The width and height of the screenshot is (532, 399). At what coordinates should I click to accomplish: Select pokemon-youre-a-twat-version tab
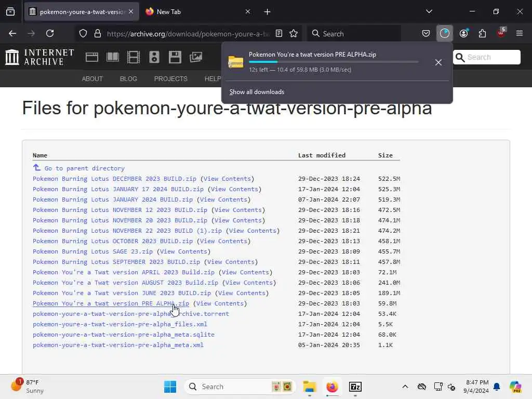click(x=82, y=12)
